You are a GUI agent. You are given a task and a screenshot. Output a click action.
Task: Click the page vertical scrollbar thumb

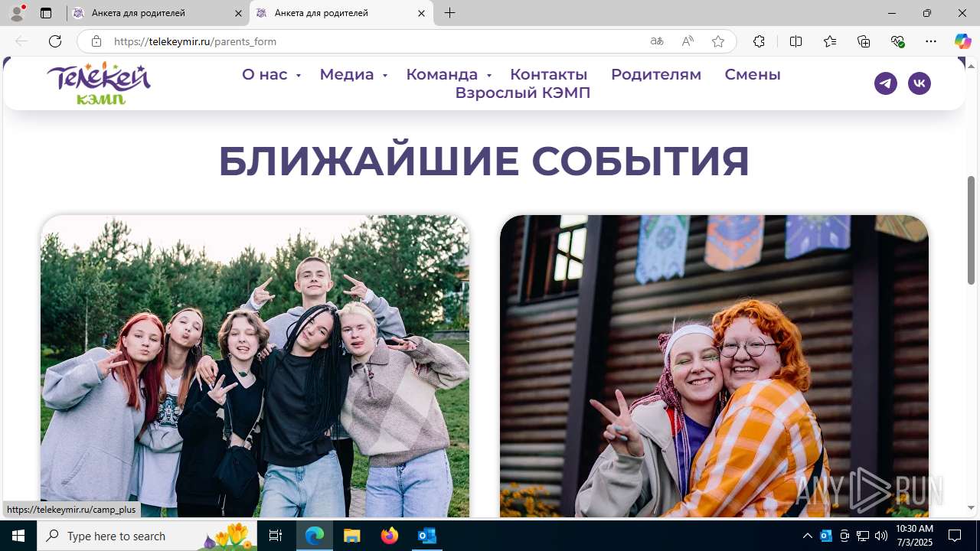pos(972,230)
